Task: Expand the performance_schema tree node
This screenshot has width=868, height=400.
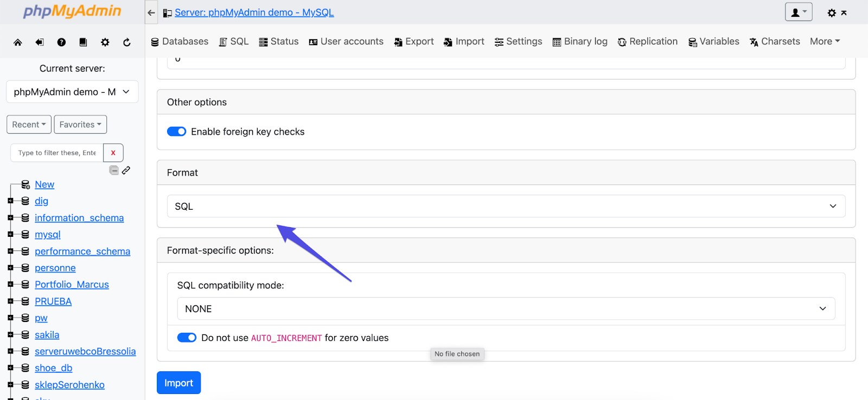Action: click(x=10, y=251)
